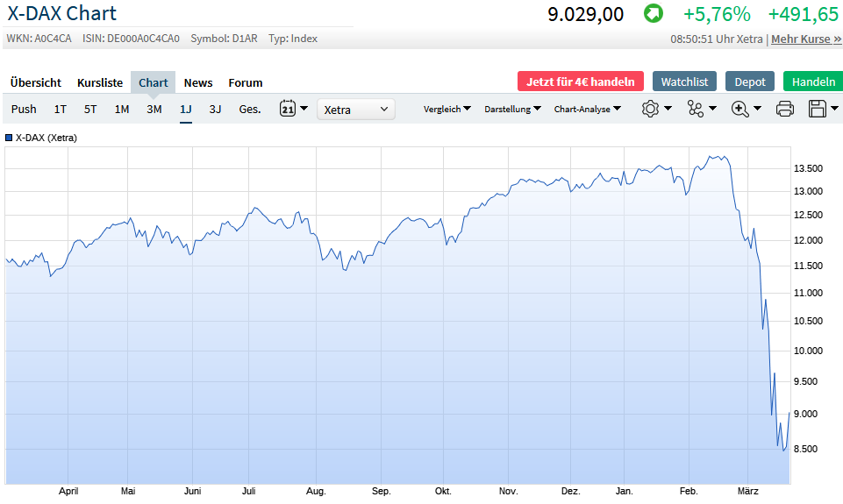Enable Push live chart mode

pos(24,109)
